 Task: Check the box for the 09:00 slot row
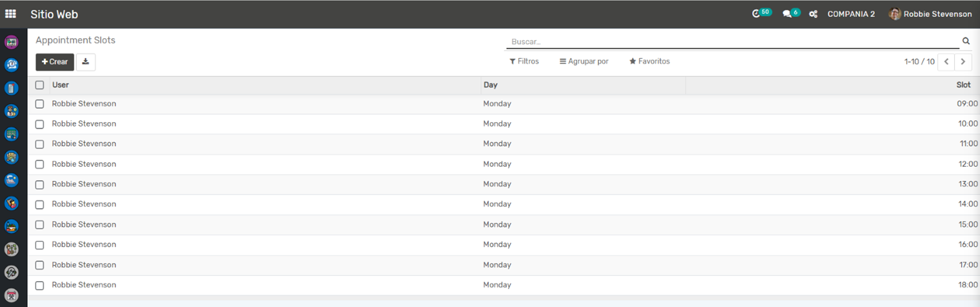click(40, 104)
